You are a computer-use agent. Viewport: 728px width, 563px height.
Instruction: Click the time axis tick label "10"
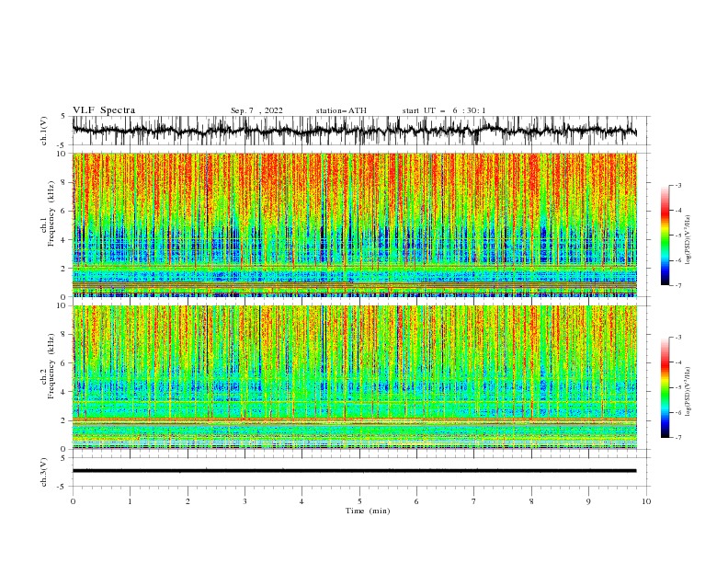(646, 501)
